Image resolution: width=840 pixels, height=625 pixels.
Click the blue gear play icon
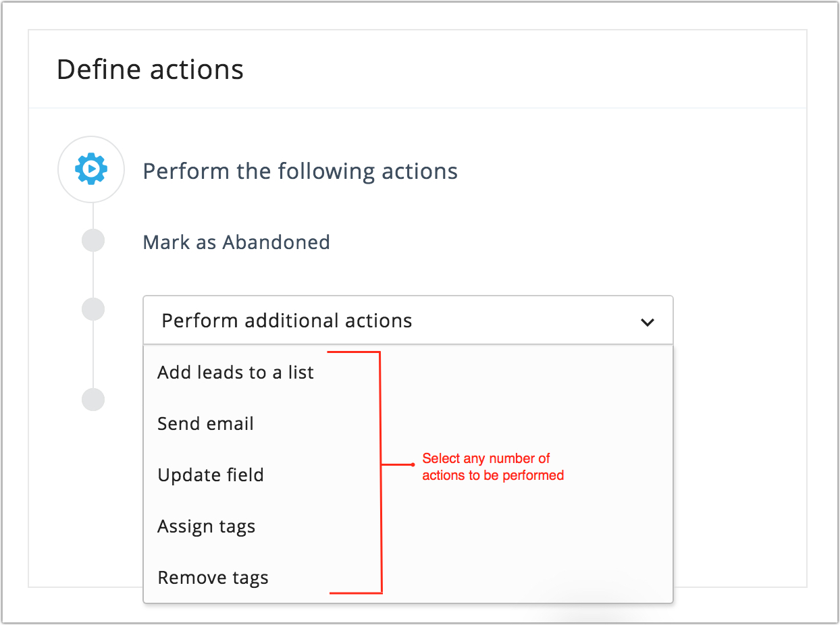(x=91, y=169)
